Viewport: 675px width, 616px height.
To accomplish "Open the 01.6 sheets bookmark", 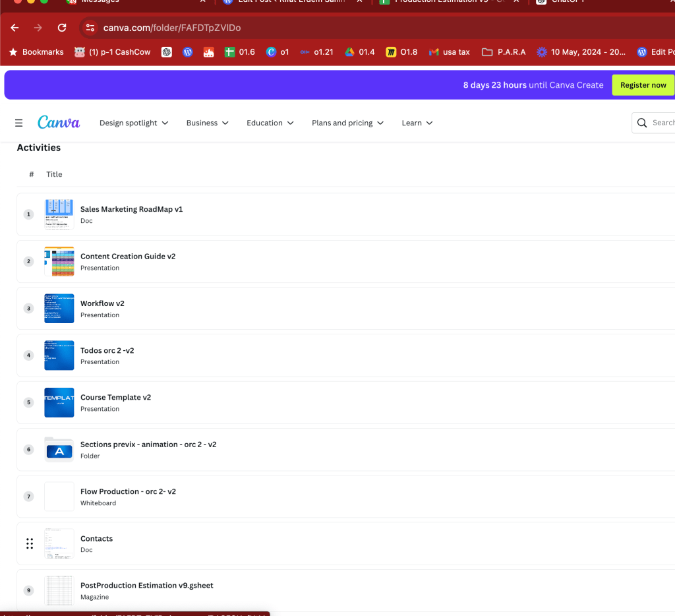I will point(240,52).
